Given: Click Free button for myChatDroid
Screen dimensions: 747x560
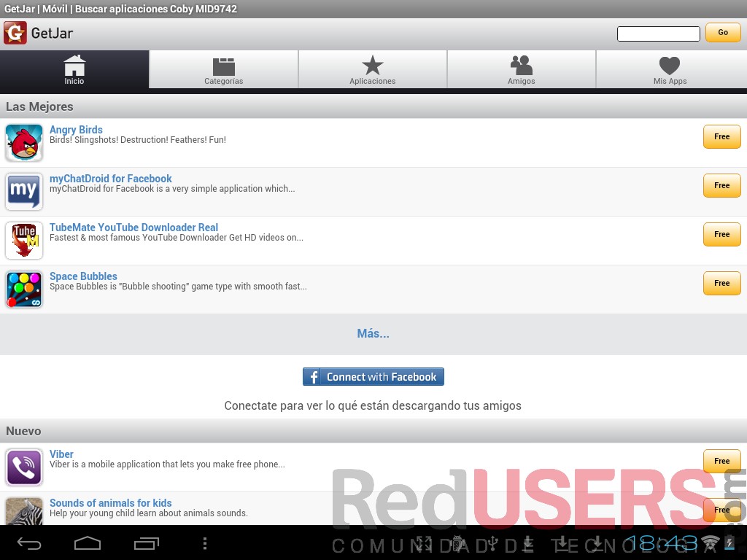Looking at the screenshot, I should pyautogui.click(x=721, y=186).
